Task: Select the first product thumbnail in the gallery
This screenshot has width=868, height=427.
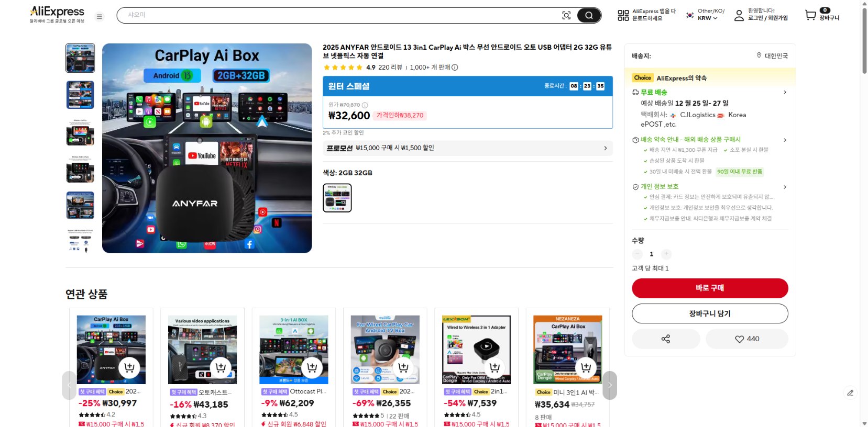Action: [80, 58]
